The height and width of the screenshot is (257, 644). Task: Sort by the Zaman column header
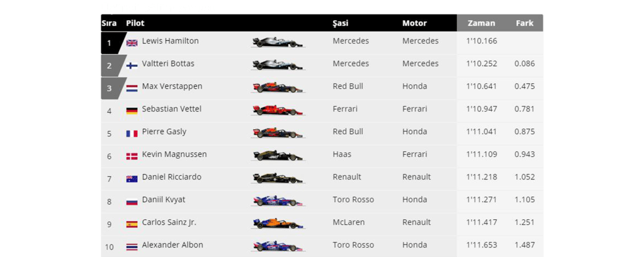click(481, 23)
